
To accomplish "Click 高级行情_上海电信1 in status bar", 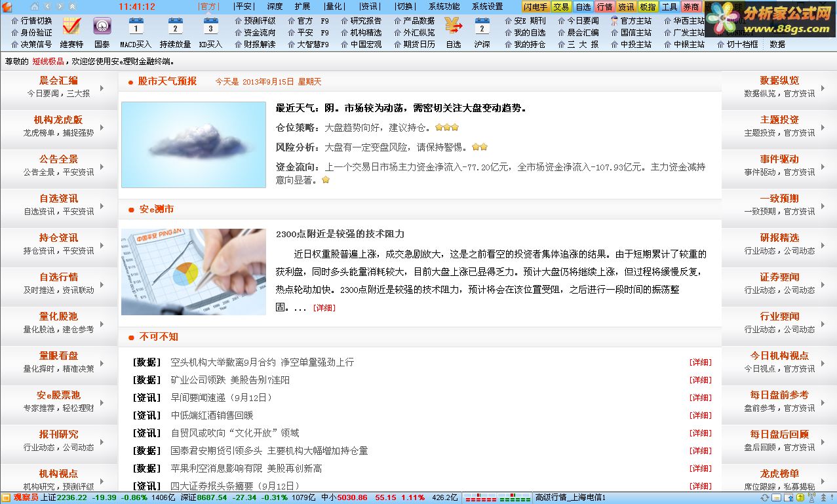I will tap(570, 498).
